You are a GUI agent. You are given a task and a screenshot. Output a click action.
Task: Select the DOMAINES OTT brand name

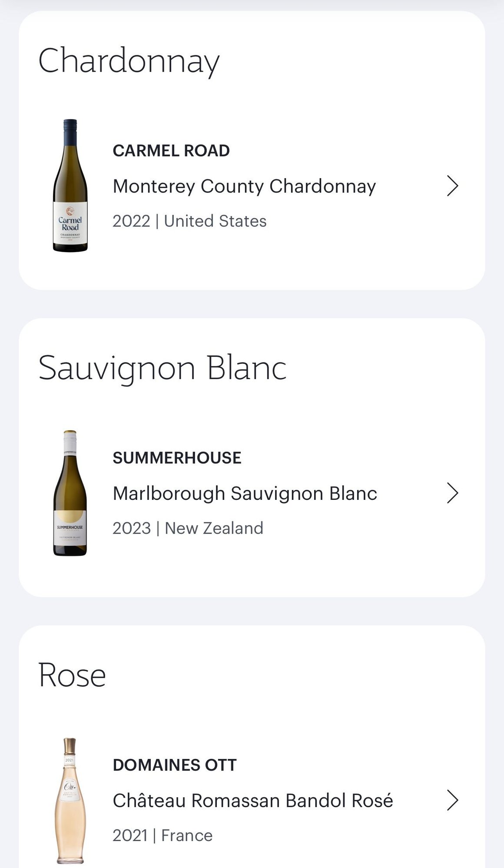pos(175,765)
